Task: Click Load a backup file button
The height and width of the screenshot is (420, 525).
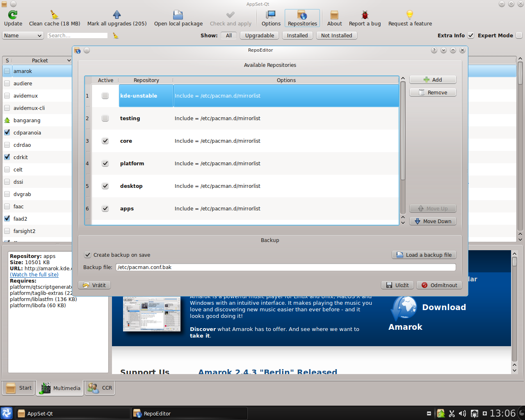Action: [x=424, y=255]
